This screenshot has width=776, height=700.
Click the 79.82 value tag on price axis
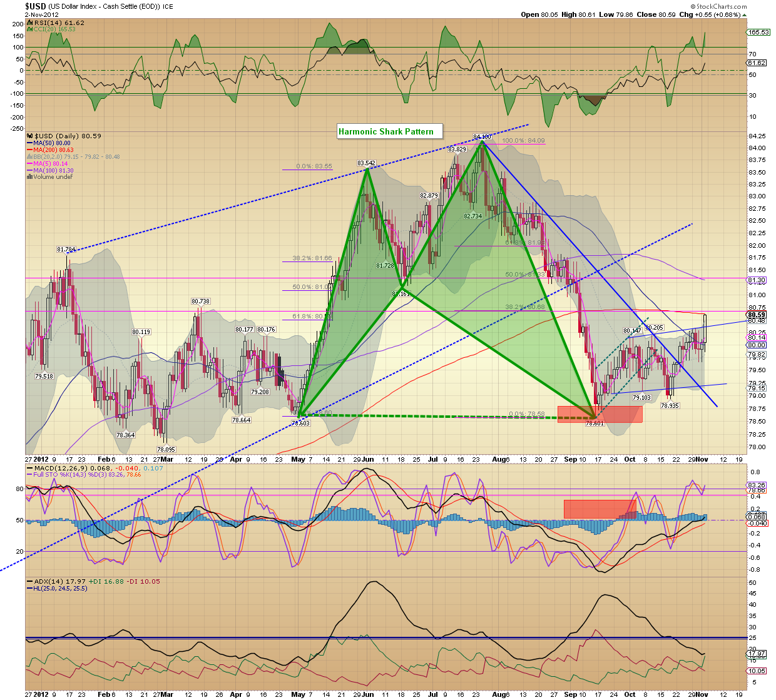757,354
